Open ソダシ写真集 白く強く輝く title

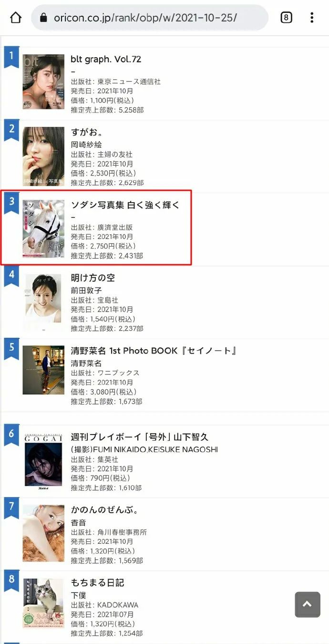[x=125, y=205]
